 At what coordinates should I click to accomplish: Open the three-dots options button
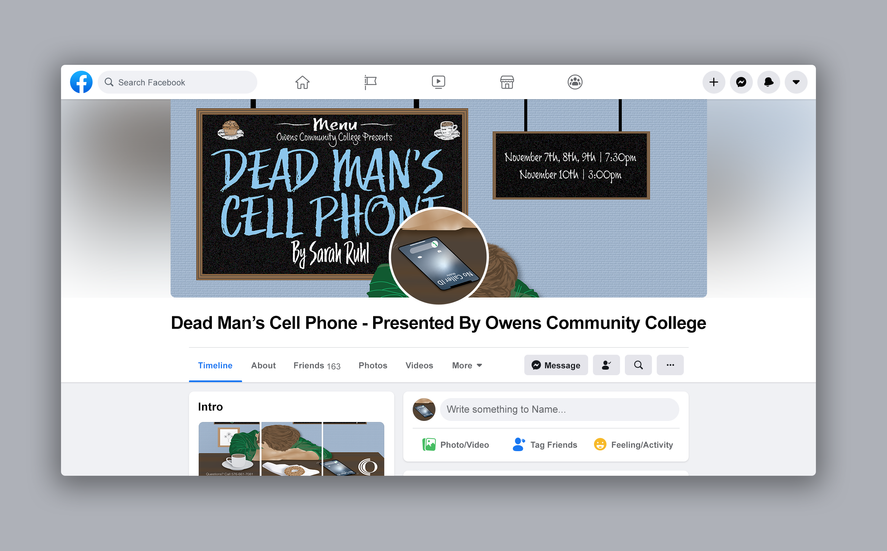pyautogui.click(x=670, y=365)
